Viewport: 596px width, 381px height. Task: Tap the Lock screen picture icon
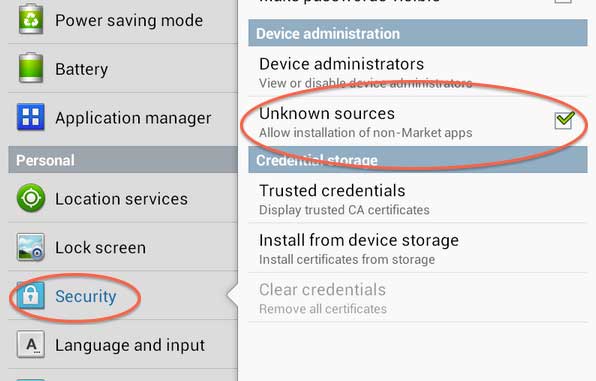point(31,247)
